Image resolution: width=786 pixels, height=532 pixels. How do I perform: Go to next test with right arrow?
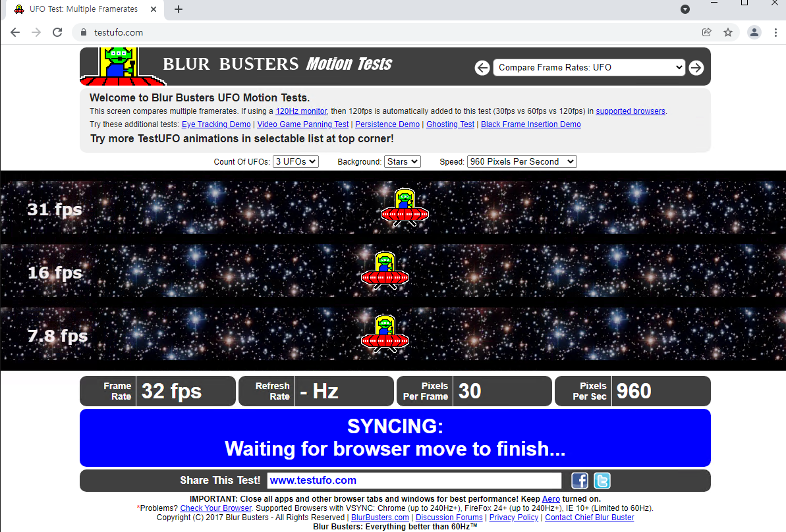click(x=696, y=68)
